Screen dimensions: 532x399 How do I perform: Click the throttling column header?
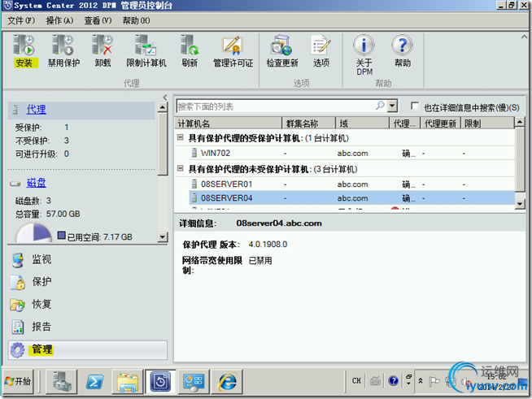coord(487,123)
